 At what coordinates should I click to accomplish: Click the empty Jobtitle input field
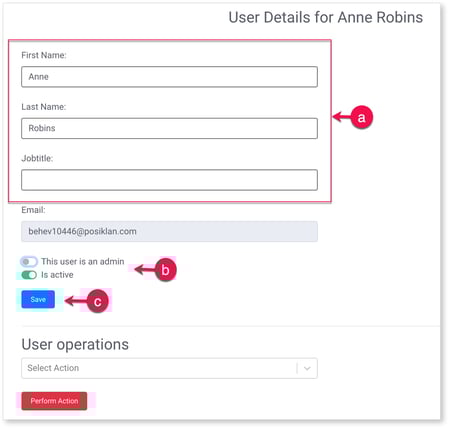click(x=169, y=180)
